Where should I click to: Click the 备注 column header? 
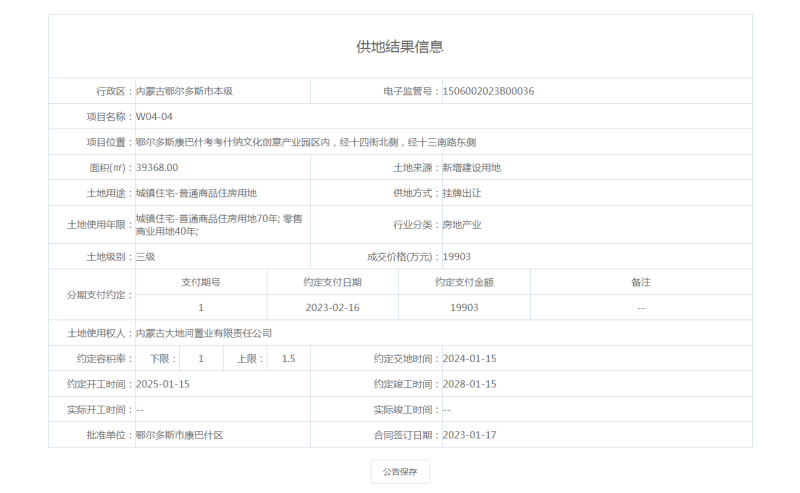[x=641, y=282]
